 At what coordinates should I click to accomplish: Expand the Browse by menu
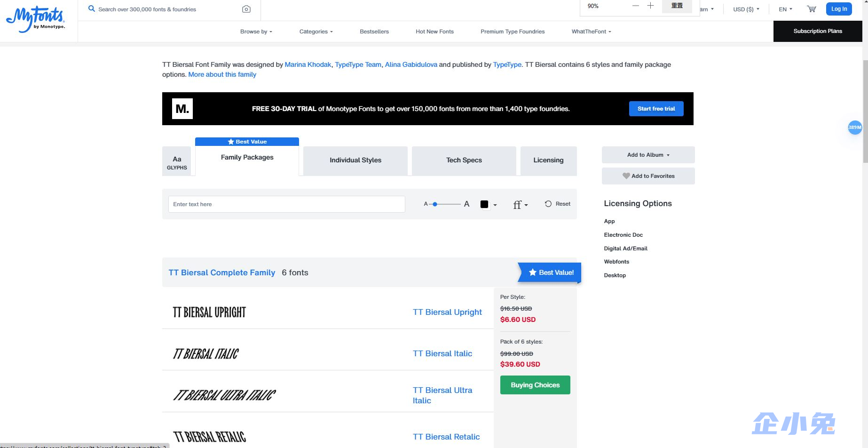click(256, 32)
